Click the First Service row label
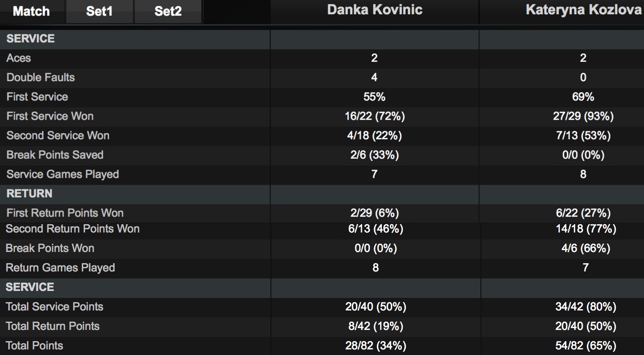 (x=37, y=97)
